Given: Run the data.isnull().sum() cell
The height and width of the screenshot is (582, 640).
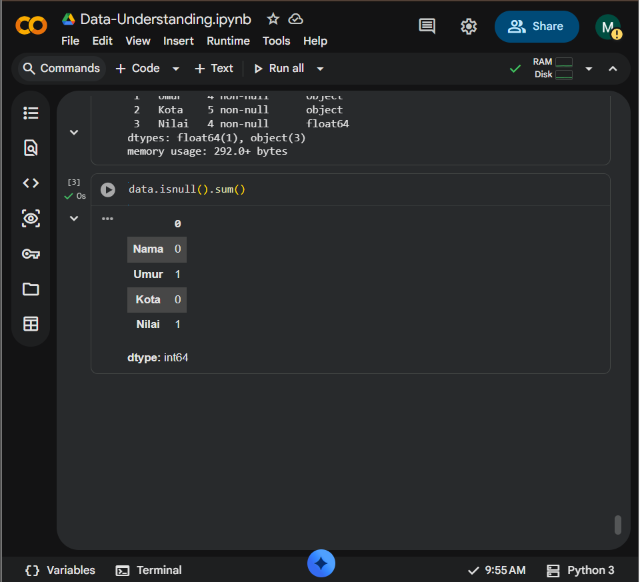Looking at the screenshot, I should pyautogui.click(x=108, y=189).
